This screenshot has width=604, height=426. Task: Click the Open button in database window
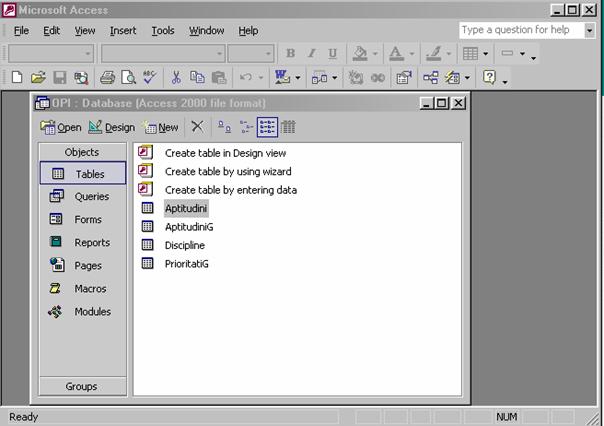60,127
